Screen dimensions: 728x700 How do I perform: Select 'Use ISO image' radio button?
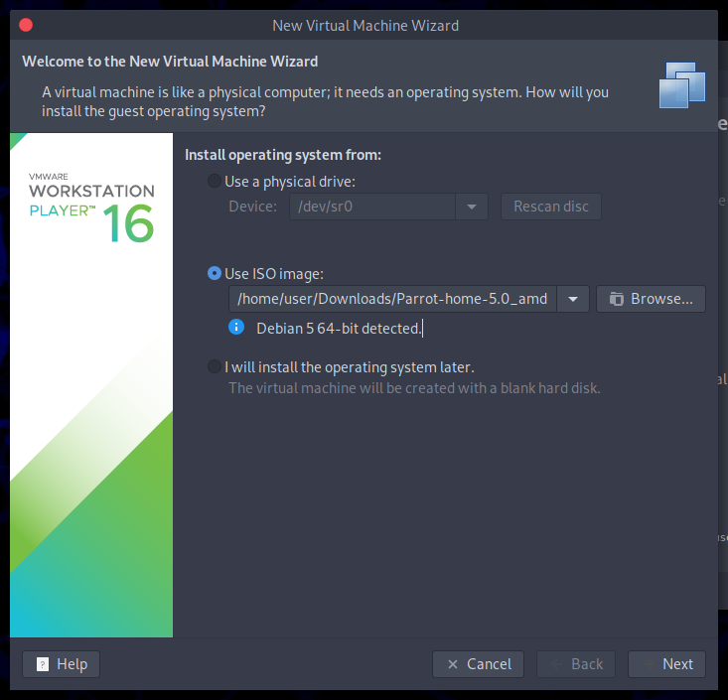tap(215, 273)
